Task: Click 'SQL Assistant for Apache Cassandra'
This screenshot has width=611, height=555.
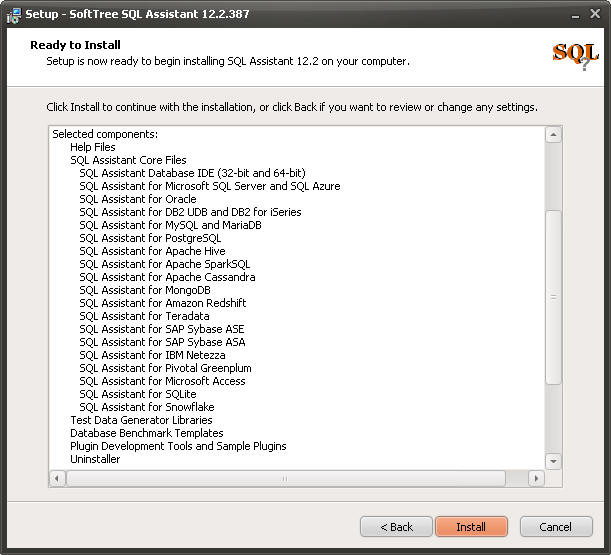Action: pyautogui.click(x=168, y=277)
